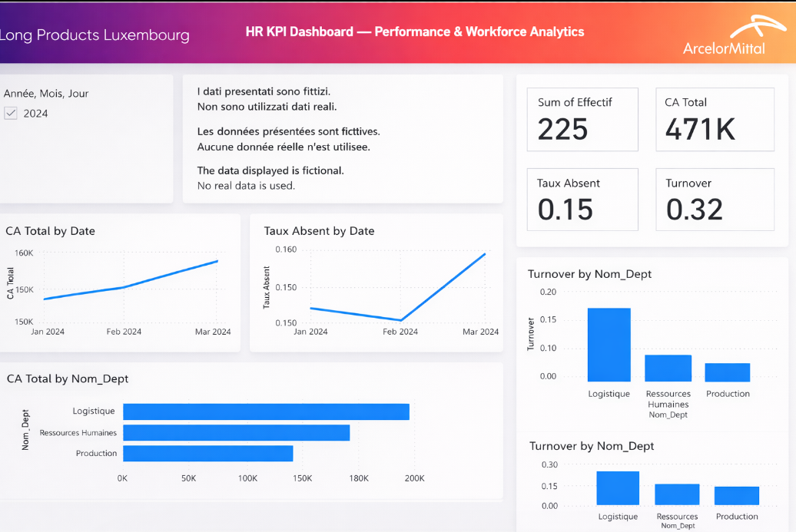Click the Jan 2024 axis label in Taux Absent chart
The image size is (796, 532).
click(310, 332)
